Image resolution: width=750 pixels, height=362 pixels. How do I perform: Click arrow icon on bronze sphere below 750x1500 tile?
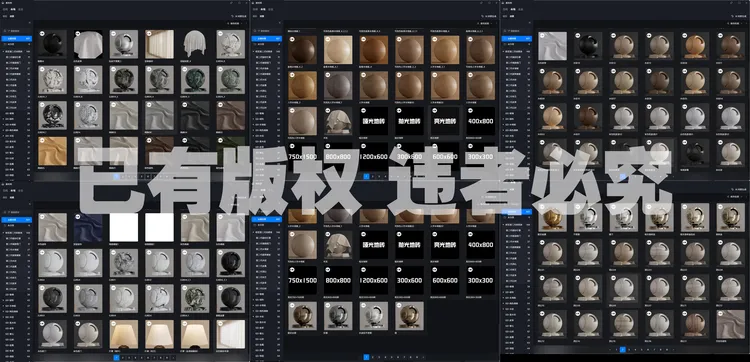[291, 305]
